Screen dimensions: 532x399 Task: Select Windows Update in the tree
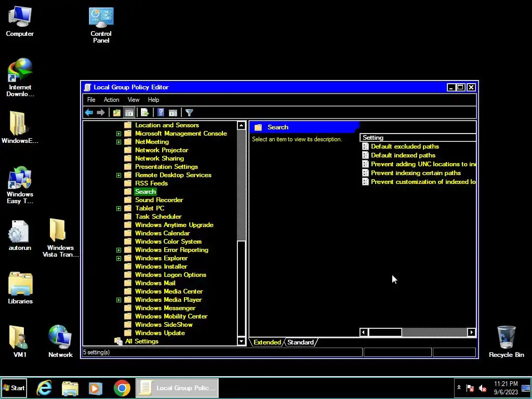[160, 333]
